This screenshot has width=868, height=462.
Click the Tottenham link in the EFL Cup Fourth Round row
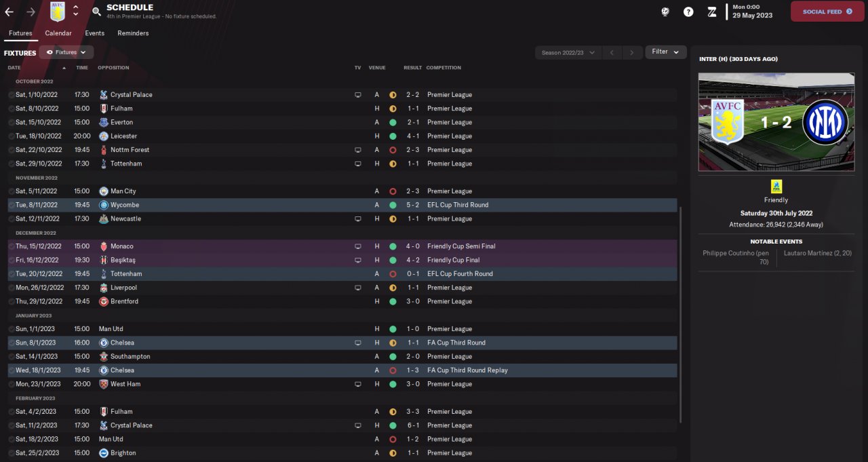(126, 274)
